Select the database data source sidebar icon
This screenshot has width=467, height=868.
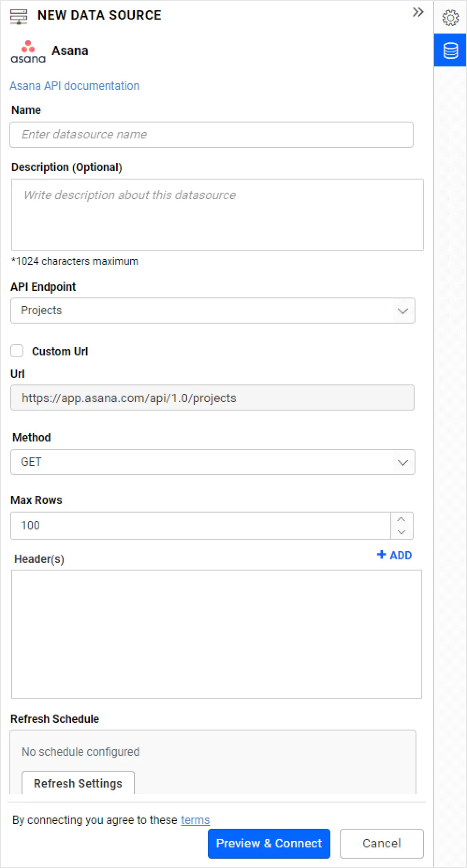450,51
